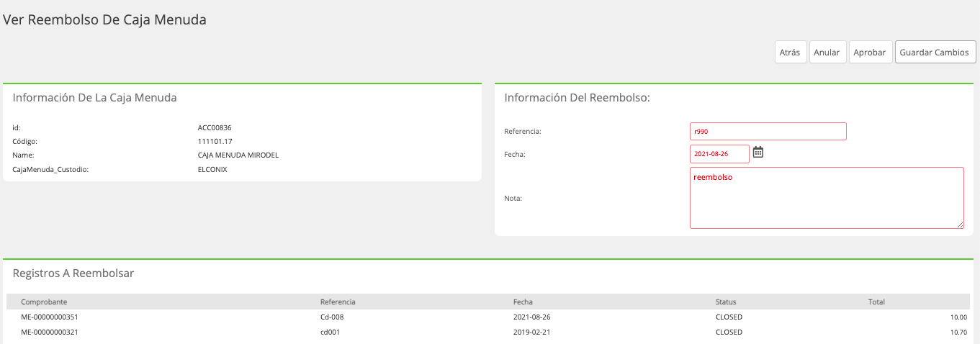
Task: Click inside the Nota textarea
Action: [827, 198]
